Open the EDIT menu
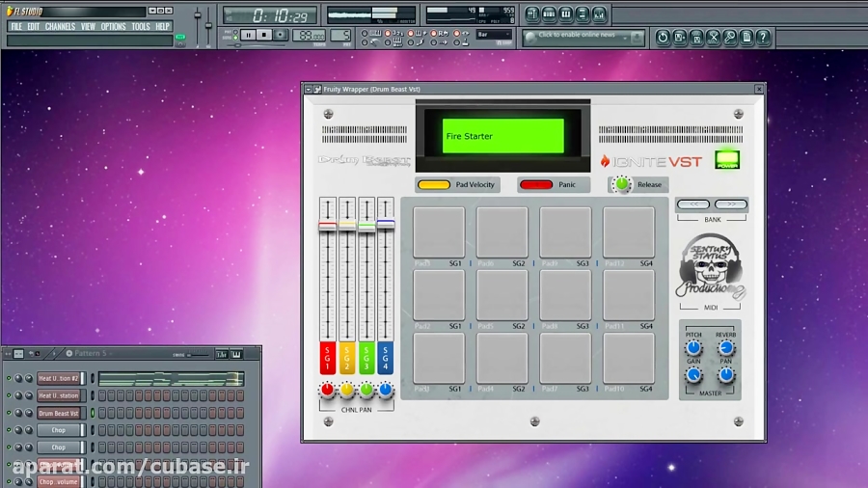Viewport: 868px width, 488px height. pos(33,27)
